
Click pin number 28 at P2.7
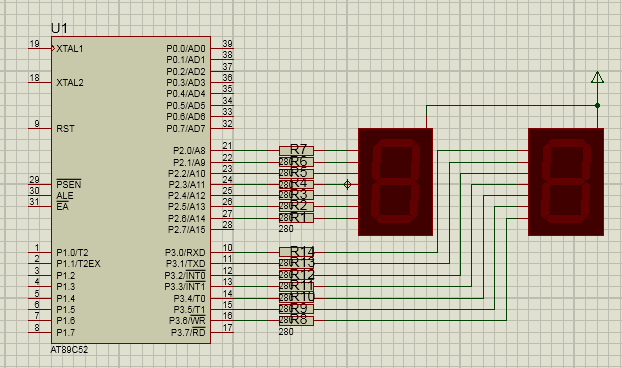click(x=227, y=224)
